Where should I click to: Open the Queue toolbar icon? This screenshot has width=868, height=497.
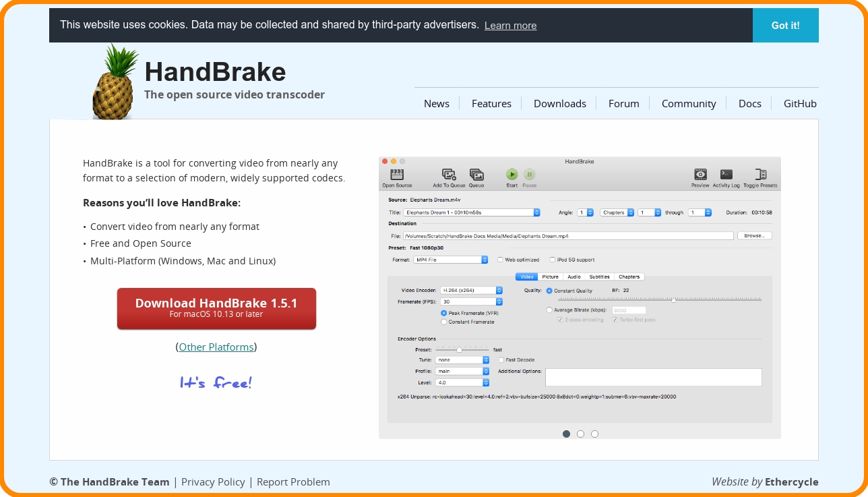476,175
